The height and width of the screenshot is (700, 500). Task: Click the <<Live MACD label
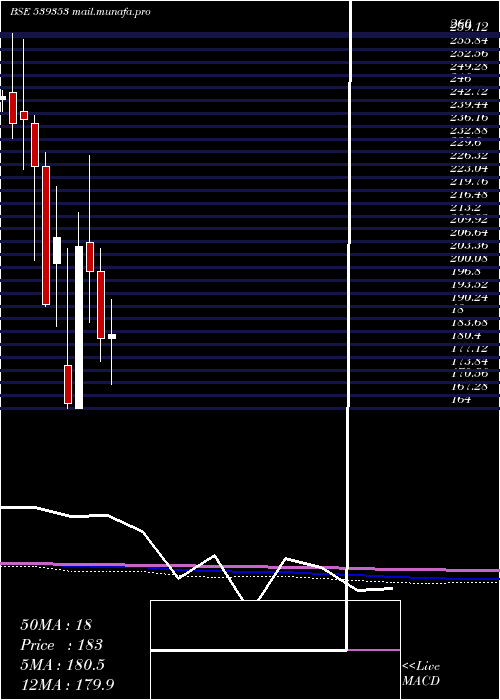click(x=421, y=674)
